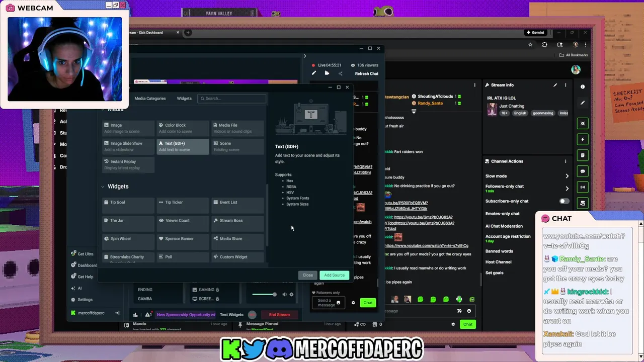The width and height of the screenshot is (644, 362).
Task: Choose the Color Block source
Action: (183, 128)
